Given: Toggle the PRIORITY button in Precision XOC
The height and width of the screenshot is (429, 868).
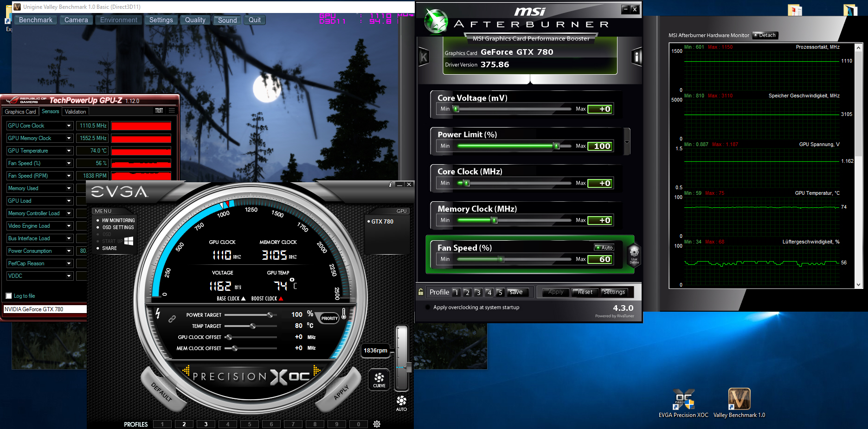Looking at the screenshot, I should [329, 318].
